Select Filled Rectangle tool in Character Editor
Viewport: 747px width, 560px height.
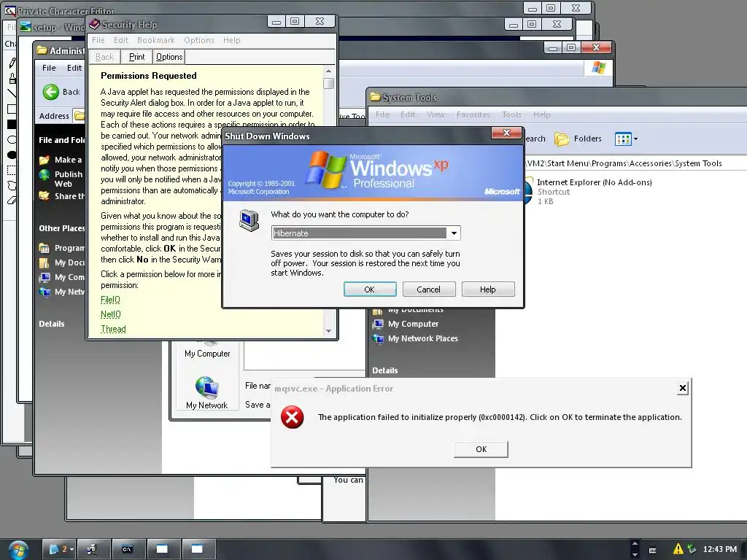click(x=12, y=124)
